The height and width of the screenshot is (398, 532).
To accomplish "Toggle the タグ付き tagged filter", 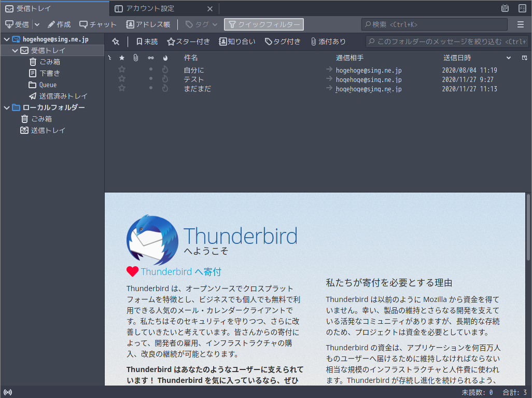I will (x=283, y=42).
